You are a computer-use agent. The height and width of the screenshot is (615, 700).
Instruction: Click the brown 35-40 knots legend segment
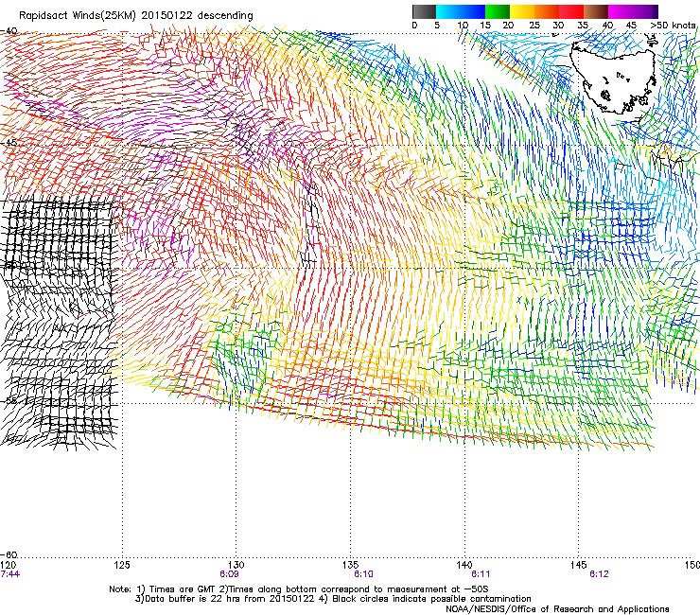596,11
